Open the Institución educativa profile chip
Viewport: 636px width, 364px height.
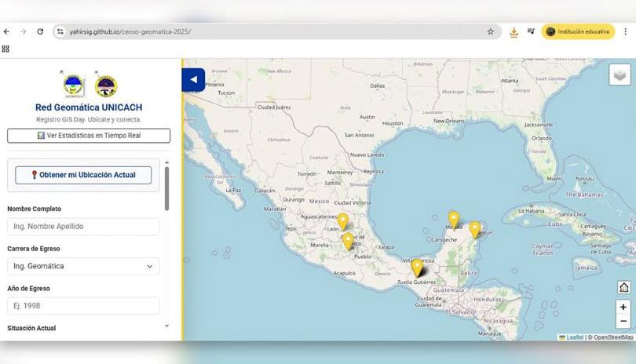coord(578,31)
